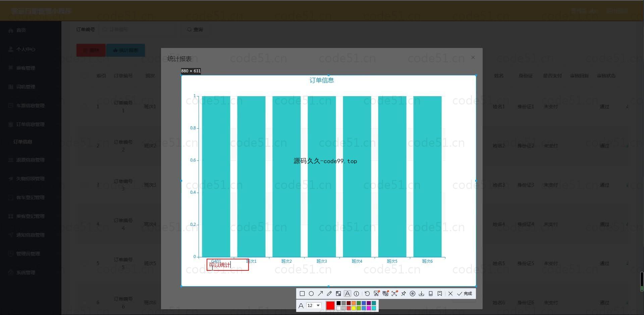644x315 pixels.
Task: Save the screenshot with download icon
Action: click(x=422, y=294)
